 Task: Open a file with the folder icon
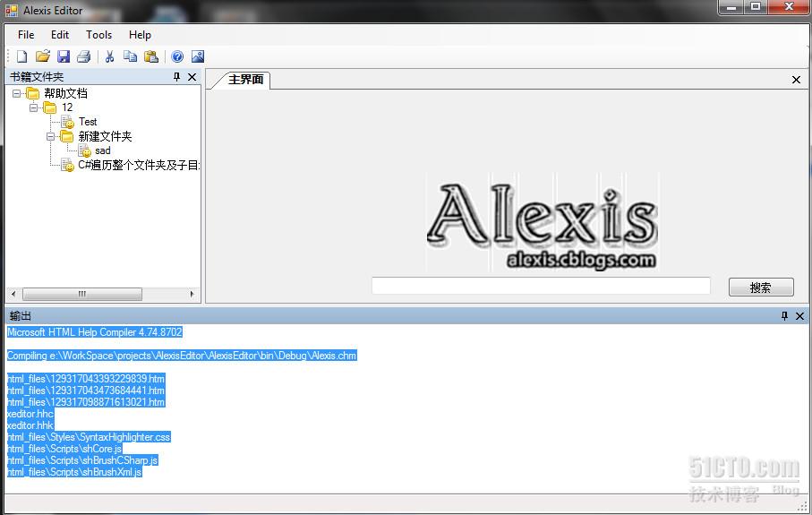(42, 56)
